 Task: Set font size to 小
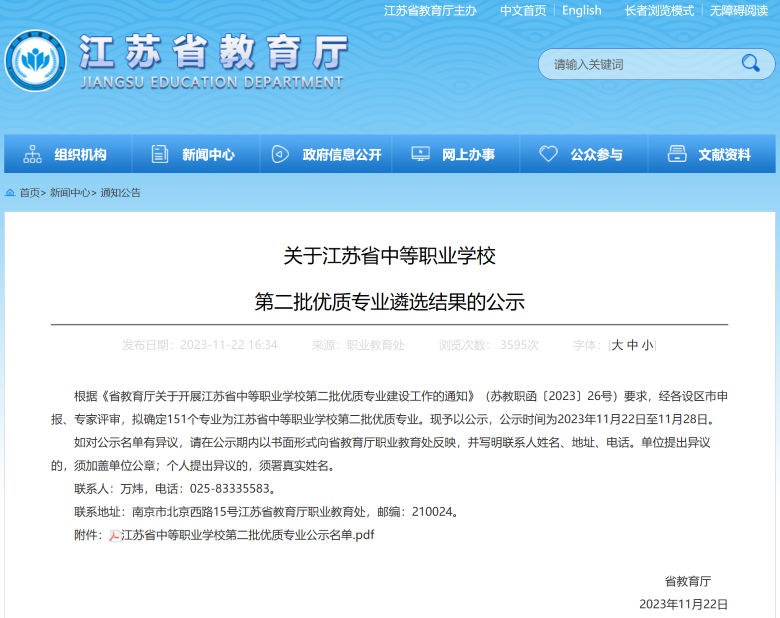[648, 345]
